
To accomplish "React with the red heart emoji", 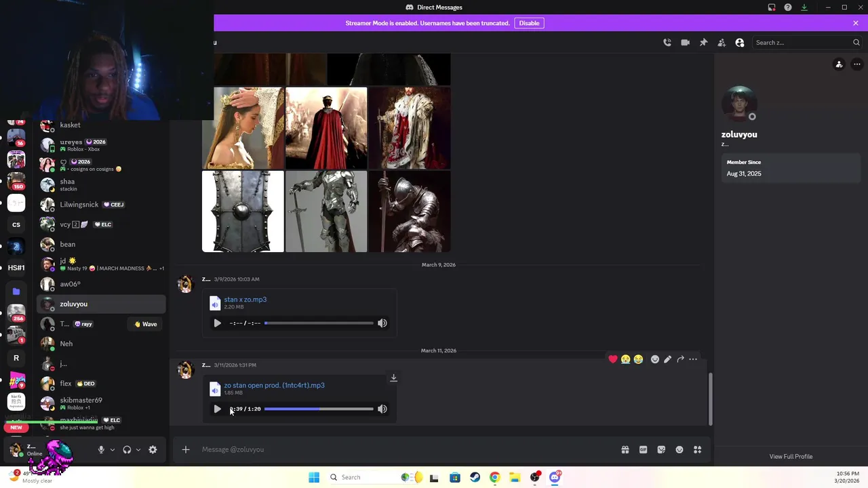I will [613, 359].
